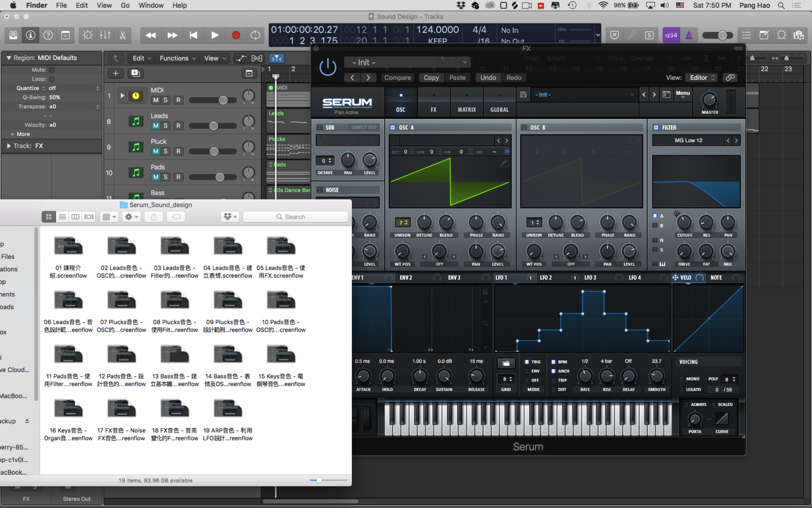Switch to Serum MATRIX tab
This screenshot has width=812, height=508.
(x=467, y=102)
